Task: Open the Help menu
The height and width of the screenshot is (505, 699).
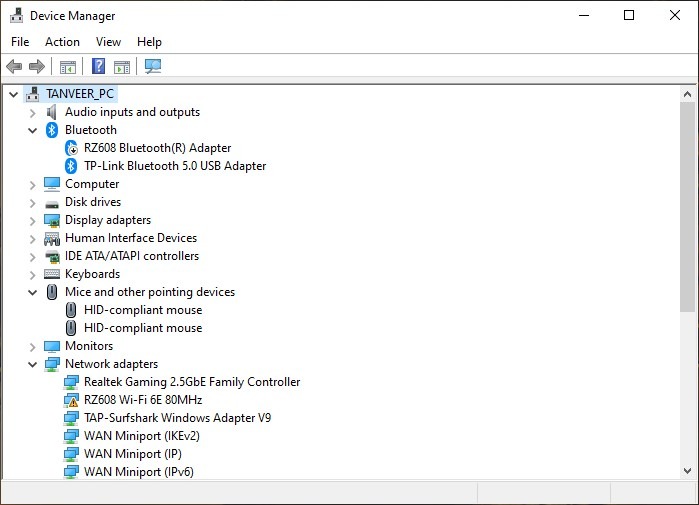Action: 149,42
